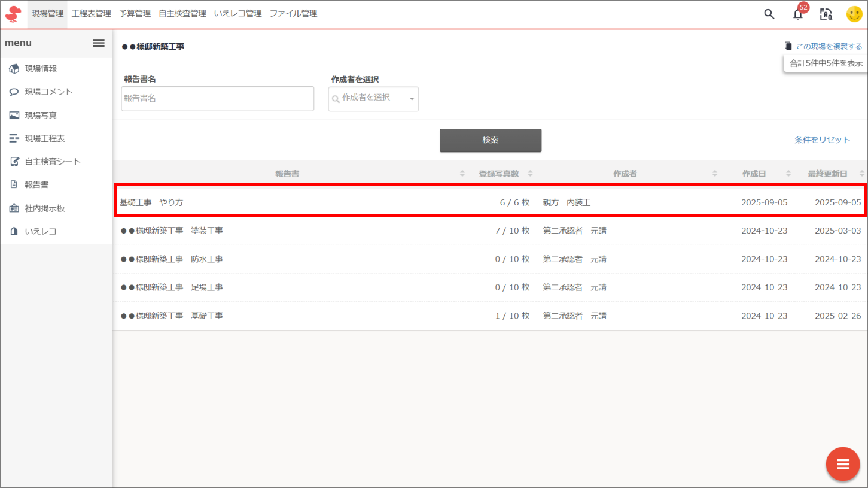
Task: Click the red bird logo
Action: coord(13,14)
